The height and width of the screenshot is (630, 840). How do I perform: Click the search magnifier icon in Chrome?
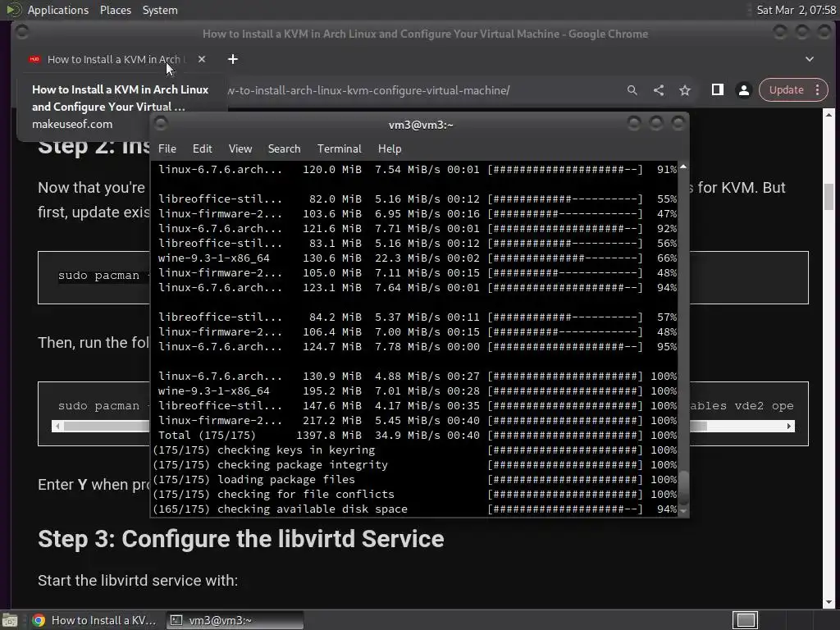632,90
